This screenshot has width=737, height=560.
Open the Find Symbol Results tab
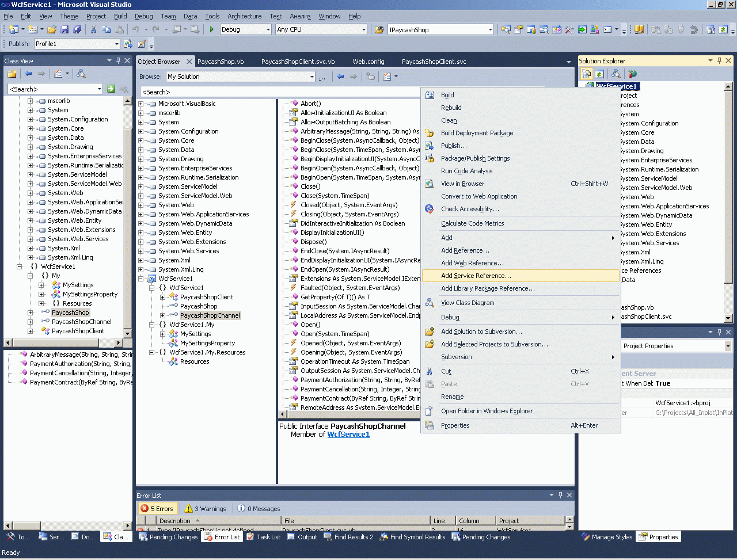tap(412, 537)
